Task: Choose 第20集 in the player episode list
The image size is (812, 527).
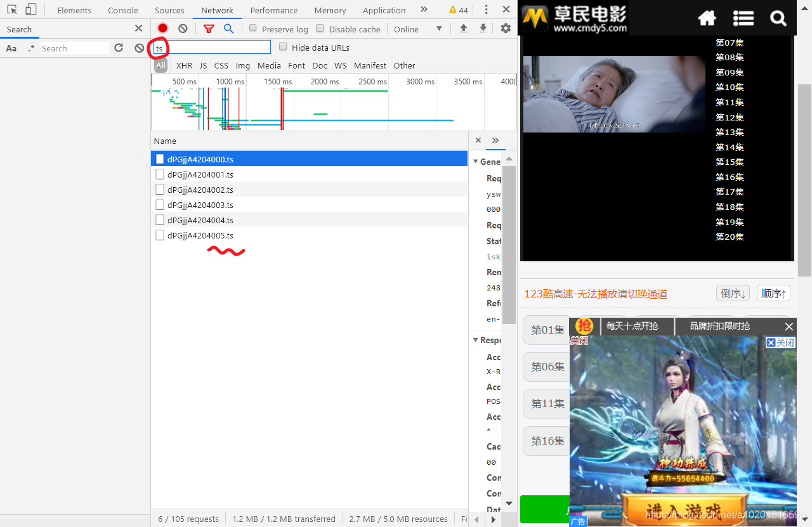Action: (x=730, y=237)
